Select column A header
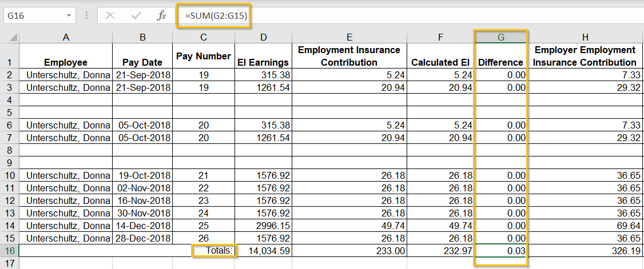 pos(66,37)
